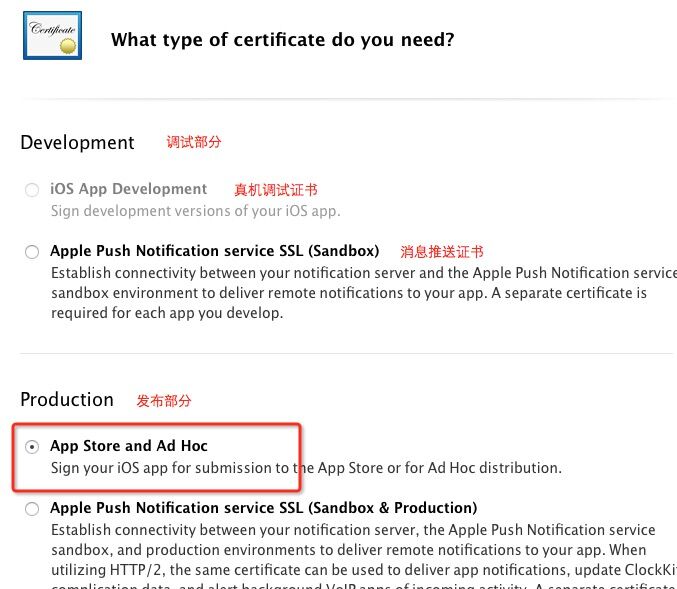Click the "App Store and Ad Hoc" label
This screenshot has width=677, height=589.
129,446
